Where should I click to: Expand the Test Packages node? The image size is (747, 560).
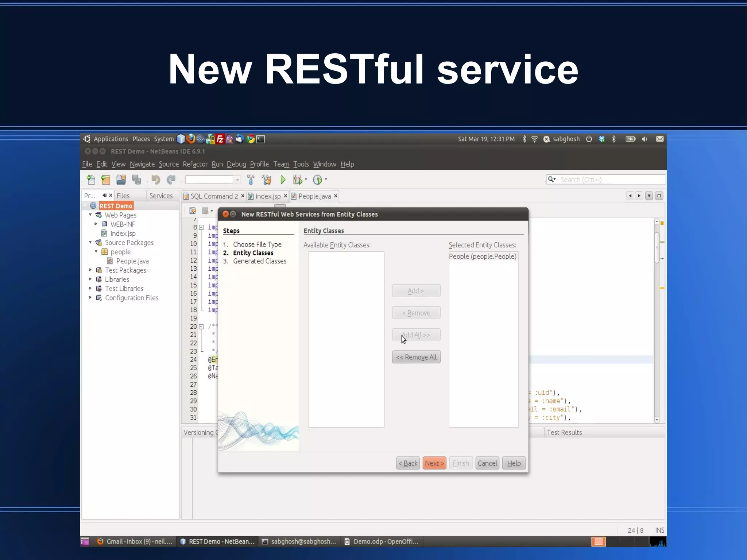90,270
